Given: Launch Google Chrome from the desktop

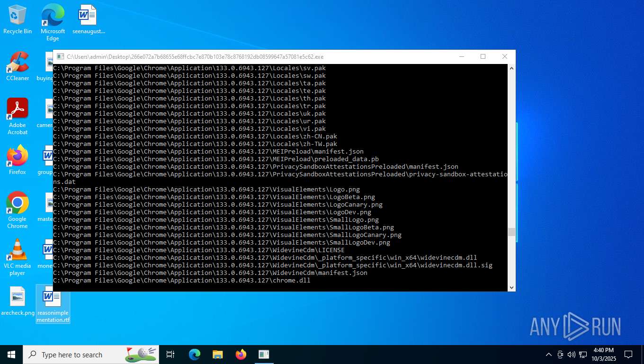Looking at the screenshot, I should [x=18, y=210].
